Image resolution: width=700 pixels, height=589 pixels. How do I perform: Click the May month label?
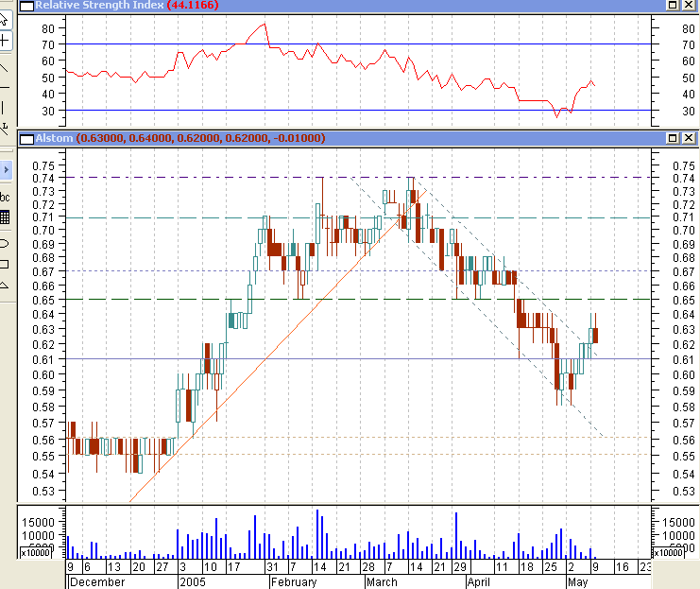(578, 582)
